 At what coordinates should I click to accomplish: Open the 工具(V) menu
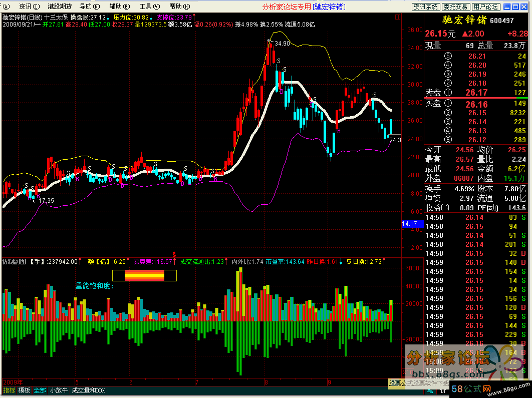(x=150, y=7)
